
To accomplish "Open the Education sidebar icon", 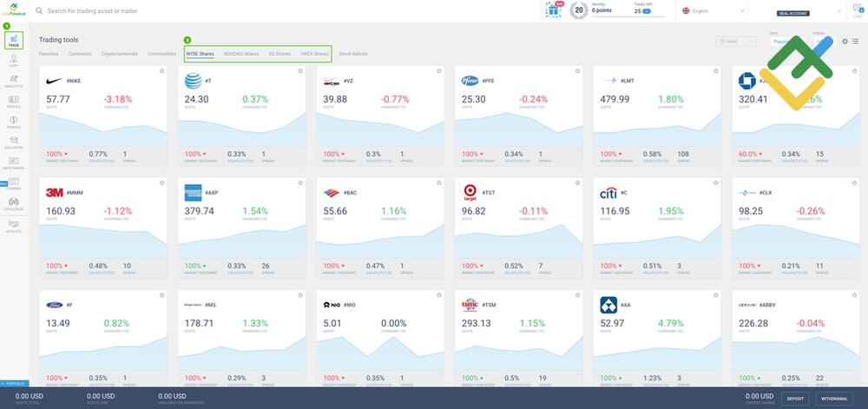I will coord(14,142).
